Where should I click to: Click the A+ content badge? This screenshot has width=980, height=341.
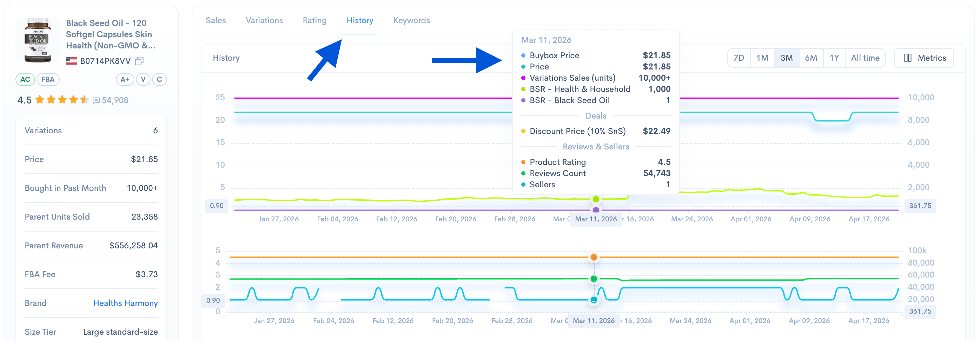(125, 79)
